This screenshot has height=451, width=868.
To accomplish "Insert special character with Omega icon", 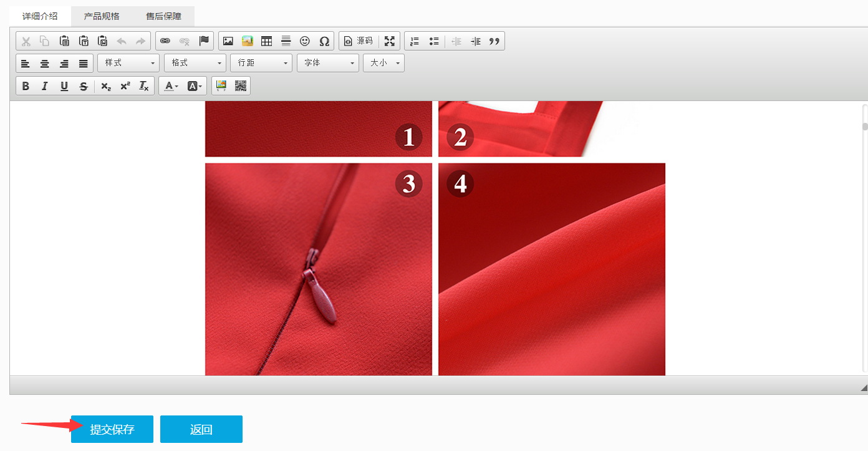I will click(x=324, y=41).
